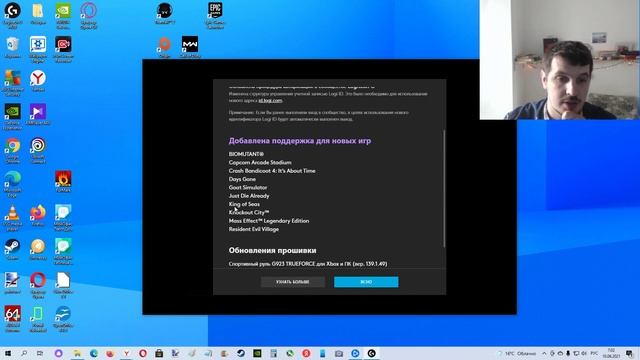Switch to G HUB taskbar icon

pyautogui.click(x=371, y=353)
